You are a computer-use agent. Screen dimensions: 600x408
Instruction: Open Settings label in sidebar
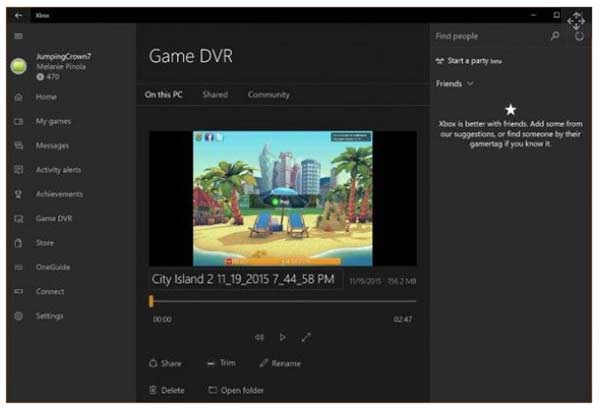[x=50, y=316]
